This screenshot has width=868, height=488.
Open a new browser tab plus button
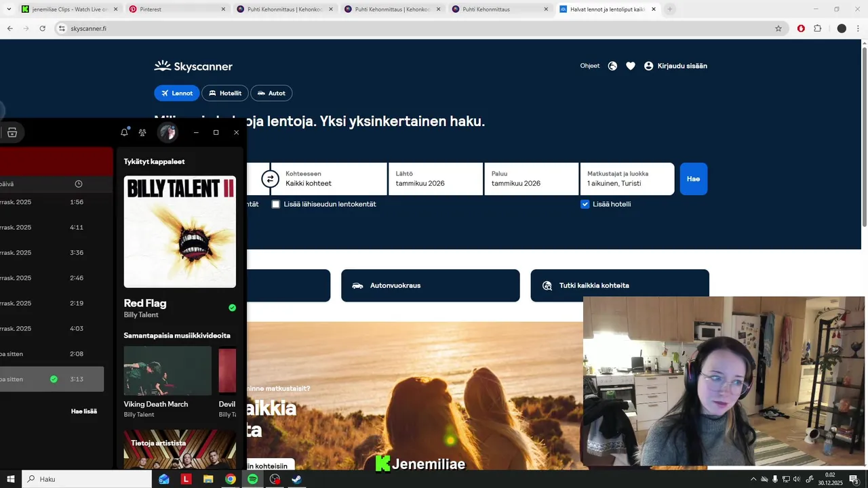click(670, 9)
